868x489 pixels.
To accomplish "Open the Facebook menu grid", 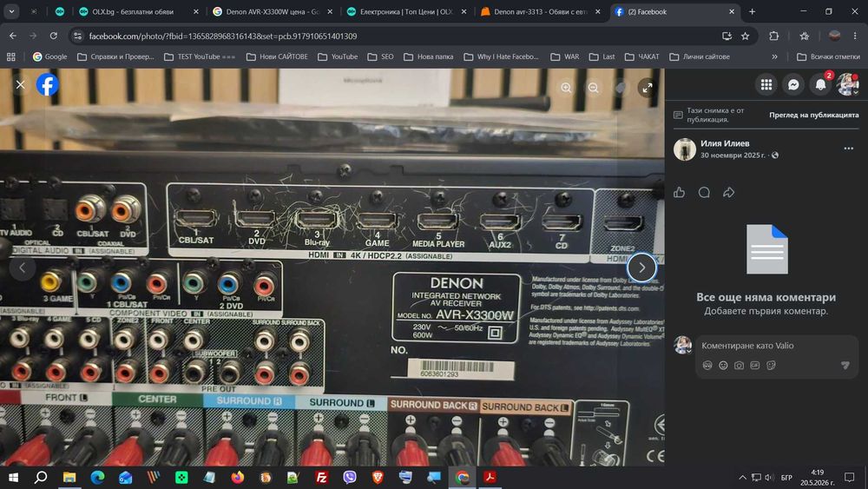I will pyautogui.click(x=766, y=84).
